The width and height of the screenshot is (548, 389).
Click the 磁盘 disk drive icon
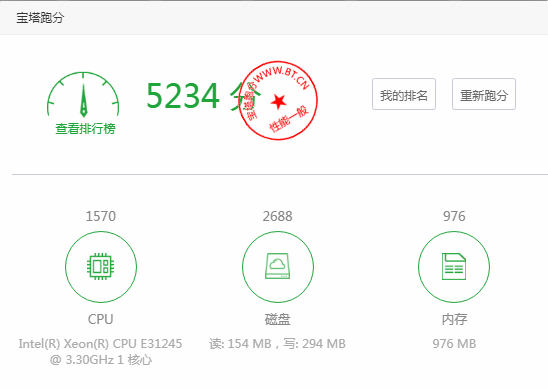click(277, 267)
